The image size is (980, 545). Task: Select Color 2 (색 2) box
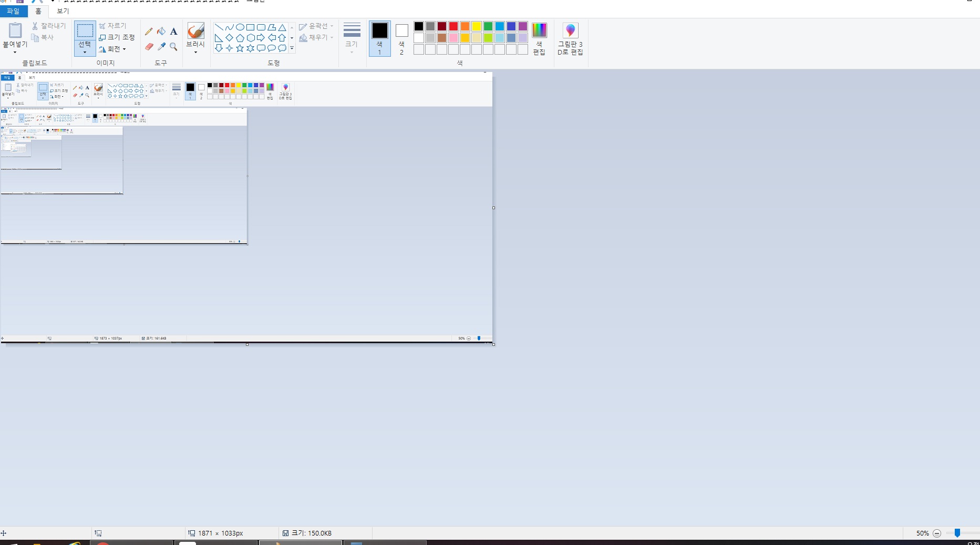click(x=402, y=38)
